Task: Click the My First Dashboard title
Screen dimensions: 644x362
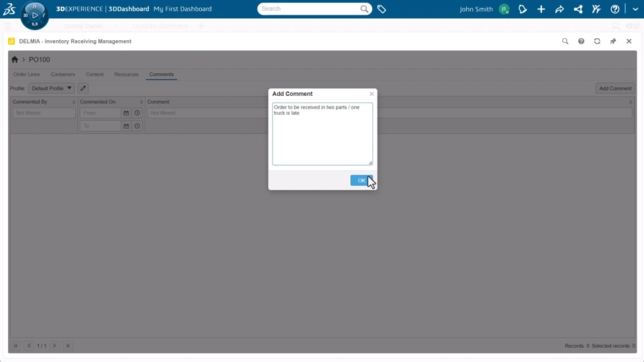Action: [182, 9]
